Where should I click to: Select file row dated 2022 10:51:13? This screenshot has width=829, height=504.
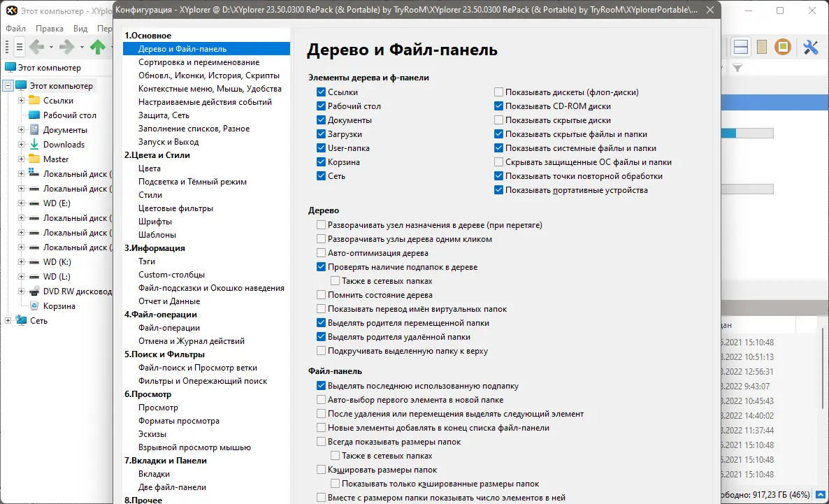(747, 357)
